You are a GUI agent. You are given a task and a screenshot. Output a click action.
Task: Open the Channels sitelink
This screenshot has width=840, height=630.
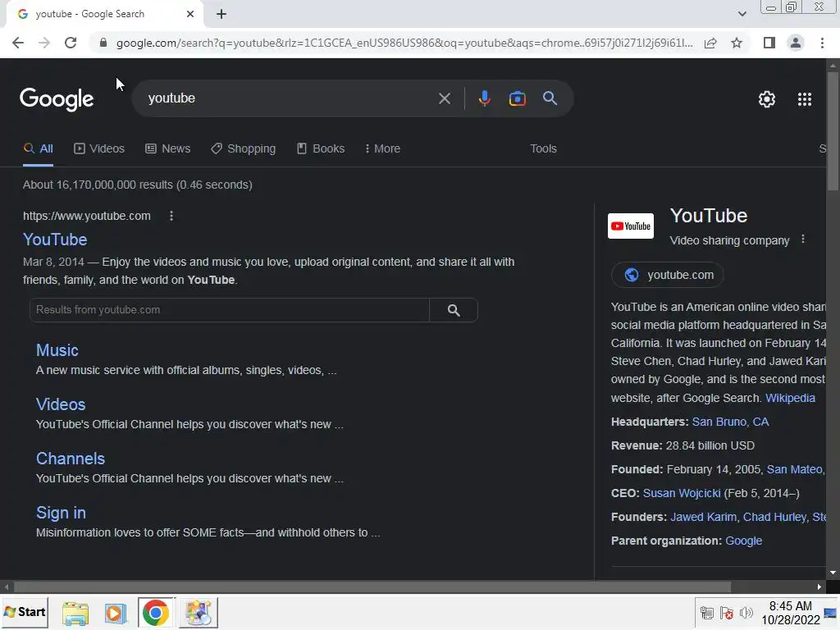point(71,459)
